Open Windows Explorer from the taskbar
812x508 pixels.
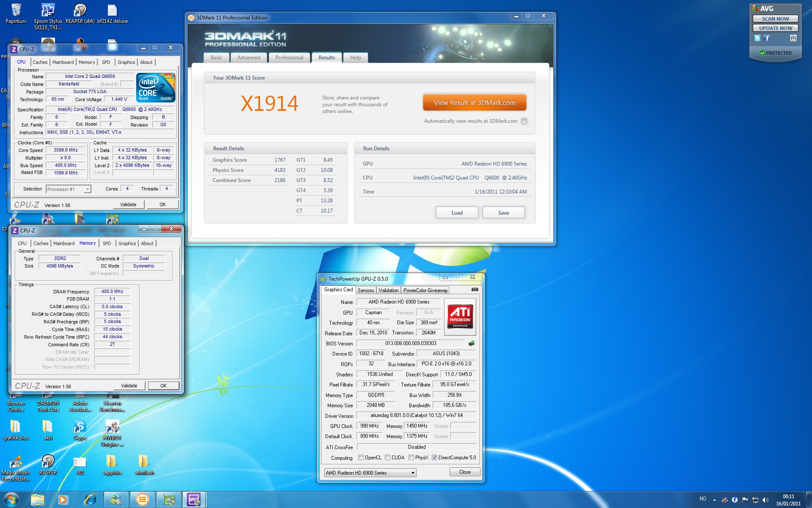click(x=37, y=500)
